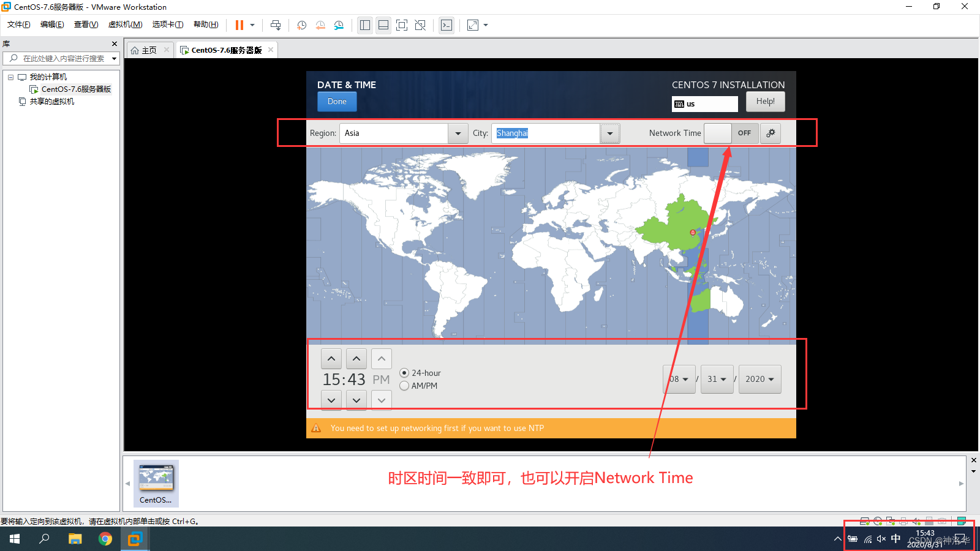This screenshot has height=551, width=980.
Task: Toggle the library sidebar view
Action: coord(365,25)
